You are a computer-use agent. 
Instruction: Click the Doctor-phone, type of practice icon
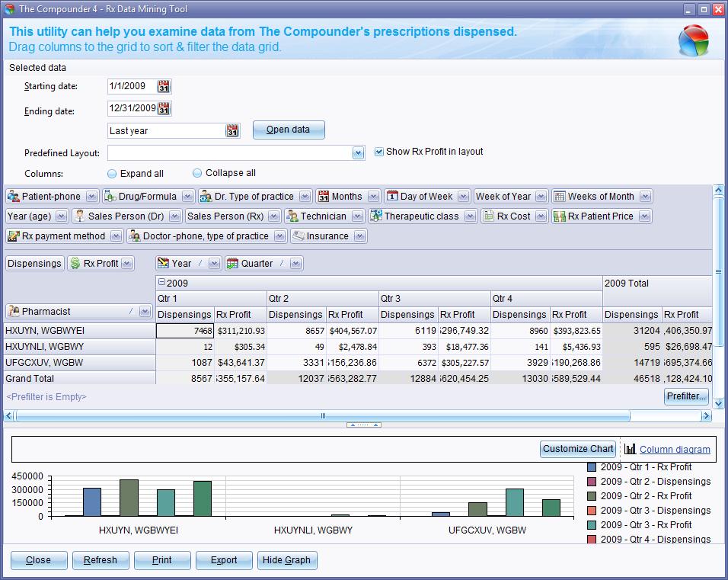135,236
